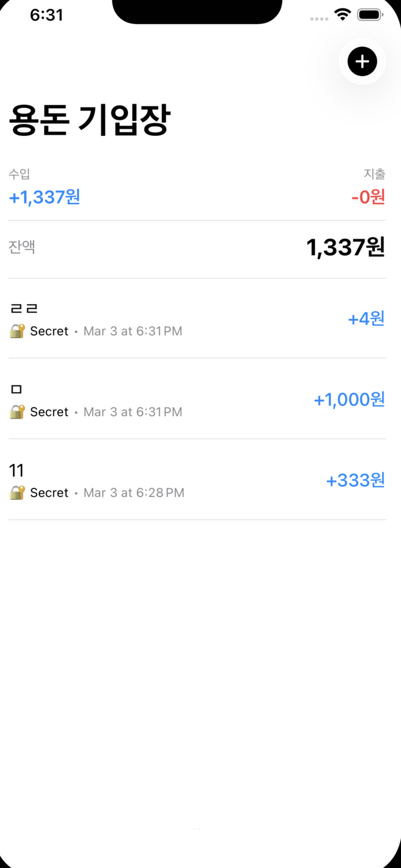Click the lock icon on ㅁ entry

tap(17, 412)
